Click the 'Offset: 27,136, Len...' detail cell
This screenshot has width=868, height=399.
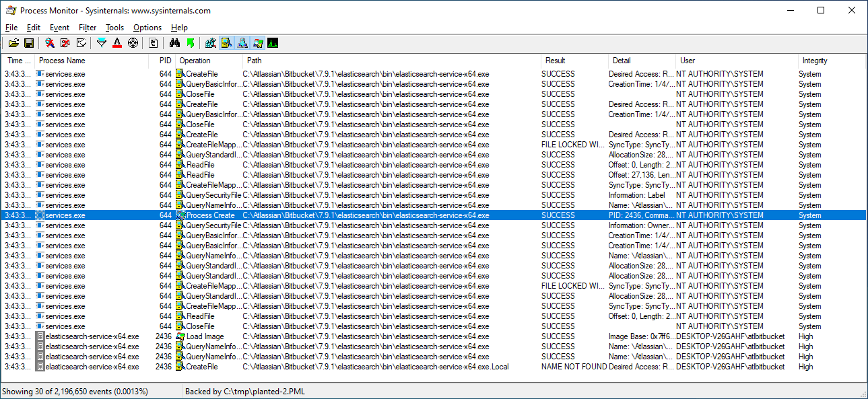641,175
